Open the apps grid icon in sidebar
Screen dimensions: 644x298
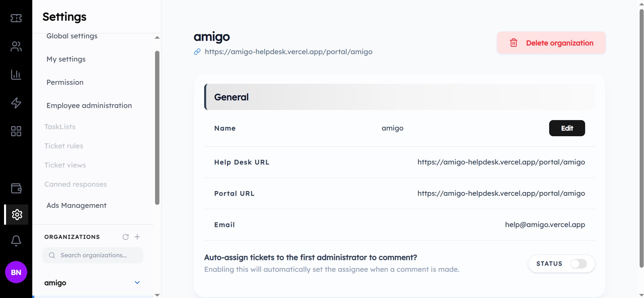(x=15, y=131)
